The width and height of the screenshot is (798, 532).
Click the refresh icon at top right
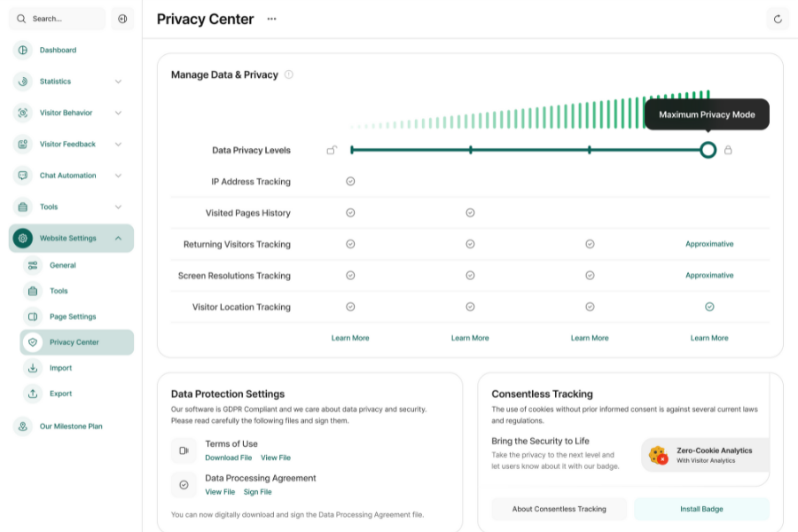pos(778,20)
